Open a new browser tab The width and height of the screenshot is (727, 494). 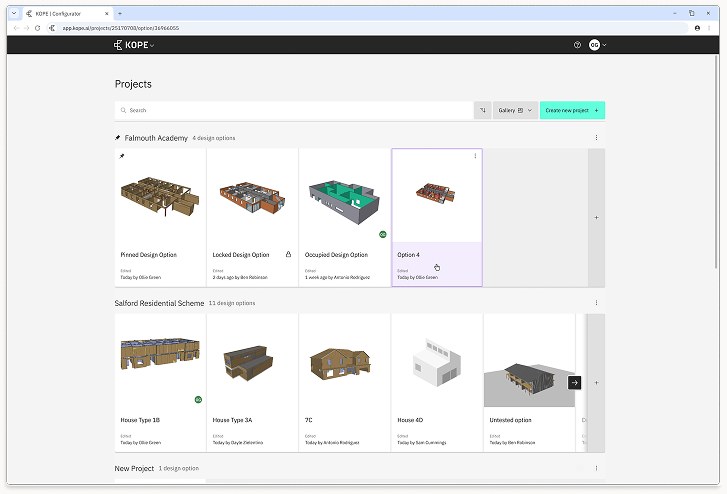pos(120,14)
